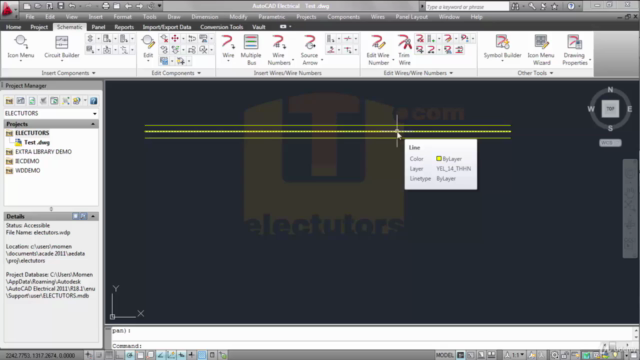Click the keyword search input field
This screenshot has width=640, height=360.
(x=467, y=7)
